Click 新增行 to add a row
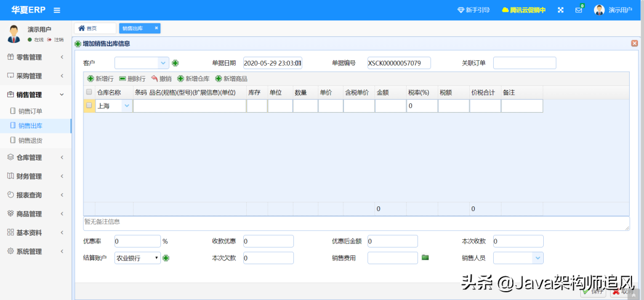Viewport: 644px width, 300px height. tap(100, 79)
